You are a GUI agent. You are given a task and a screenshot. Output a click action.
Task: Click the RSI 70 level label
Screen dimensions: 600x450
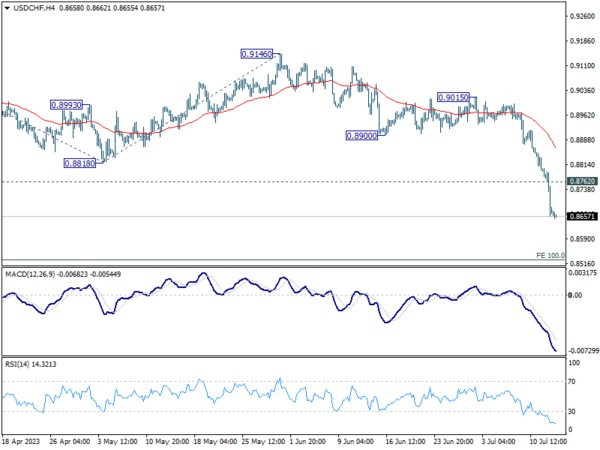point(572,382)
